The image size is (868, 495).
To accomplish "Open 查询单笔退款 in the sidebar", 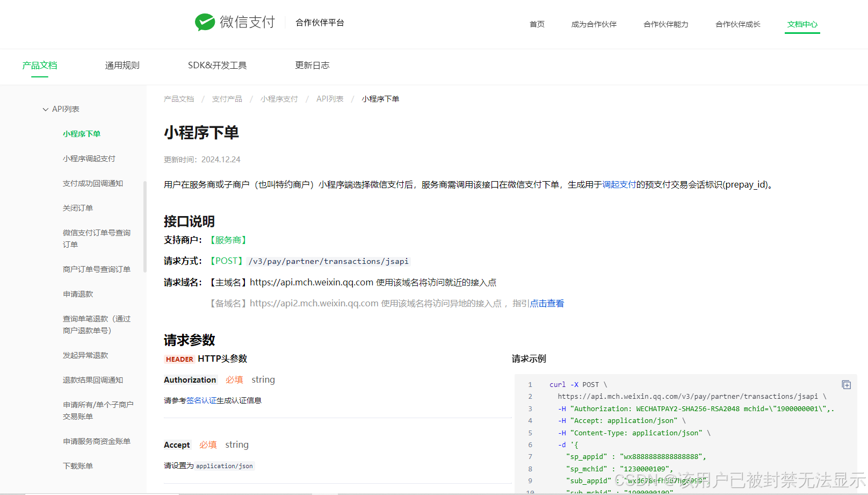I will (x=96, y=325).
